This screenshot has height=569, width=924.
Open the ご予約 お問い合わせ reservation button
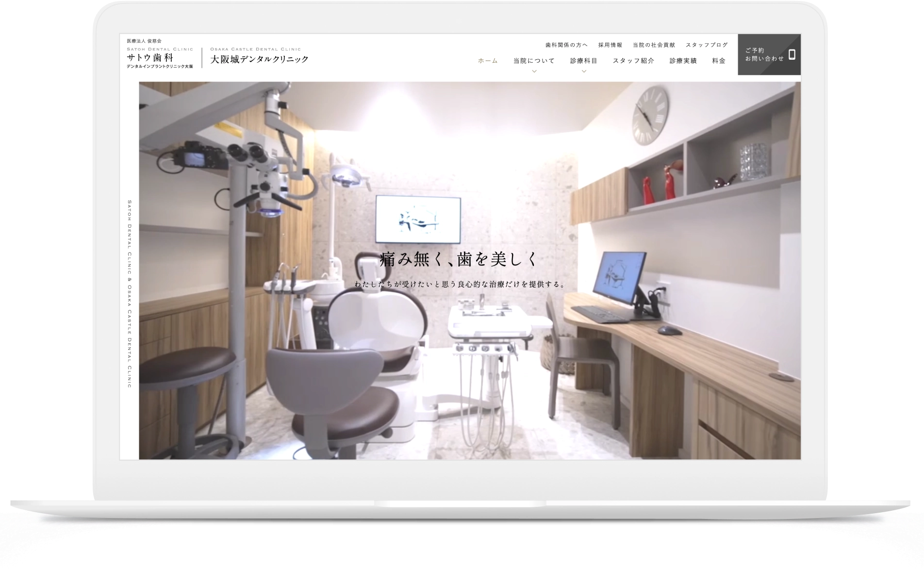pos(769,54)
